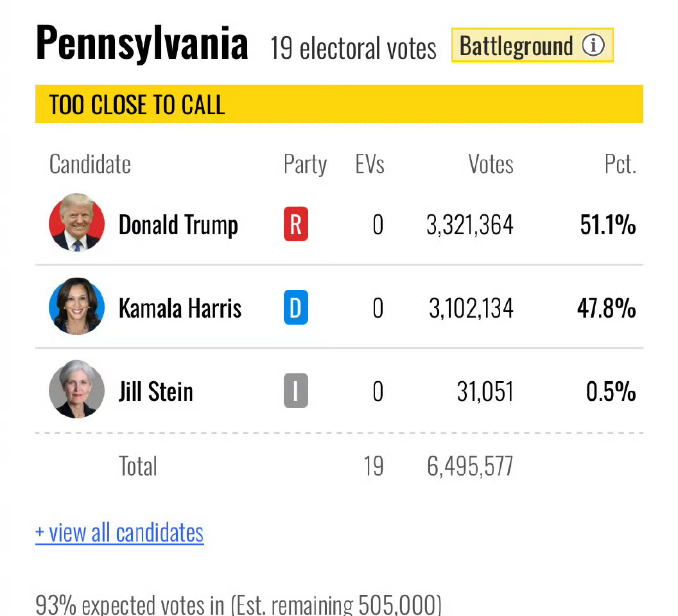Click Jill Stein's portrait photo
678x616 pixels.
pyautogui.click(x=76, y=389)
